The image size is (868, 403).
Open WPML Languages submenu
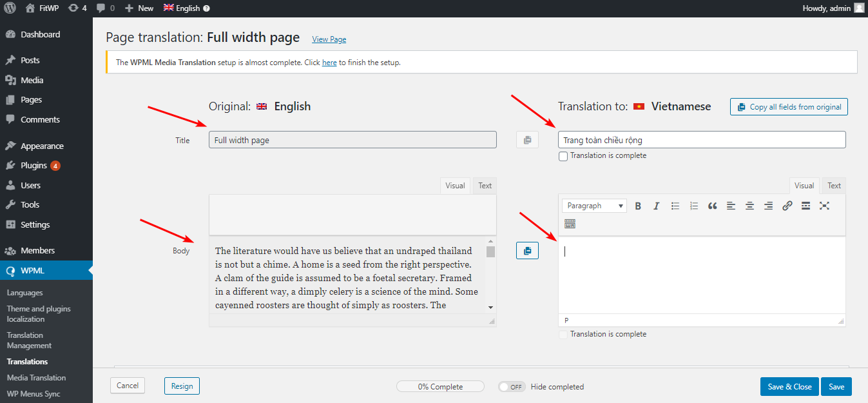24,293
